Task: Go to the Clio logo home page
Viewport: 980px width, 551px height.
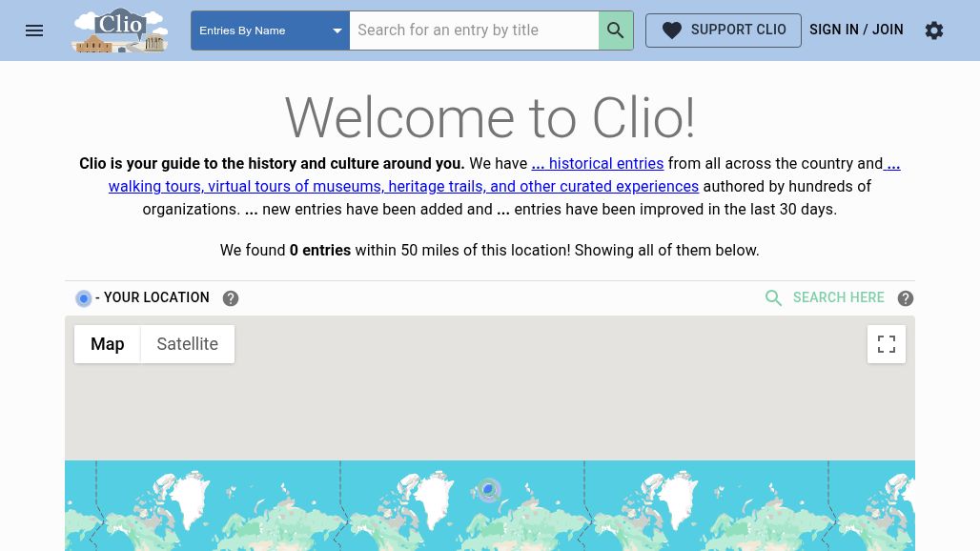Action: (120, 30)
